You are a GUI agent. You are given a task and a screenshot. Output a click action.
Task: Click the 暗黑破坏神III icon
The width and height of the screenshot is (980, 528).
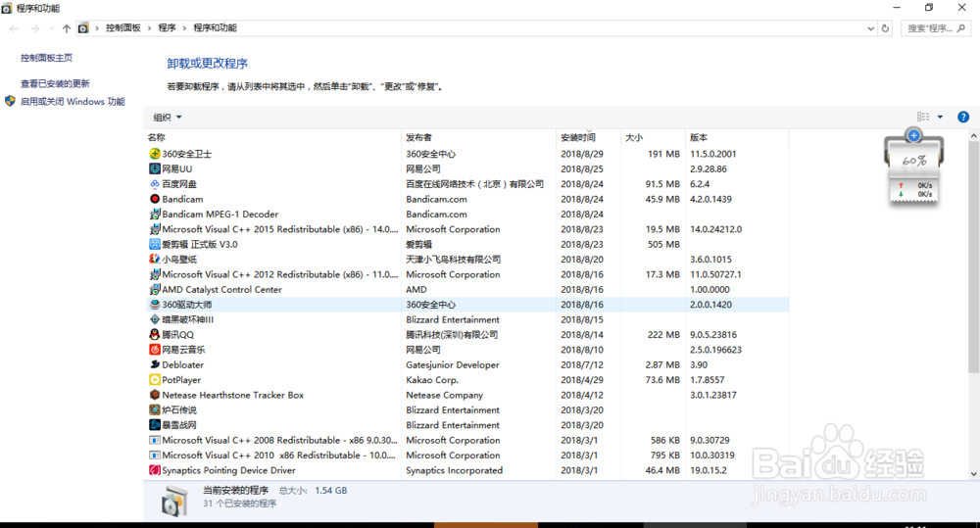[x=155, y=319]
